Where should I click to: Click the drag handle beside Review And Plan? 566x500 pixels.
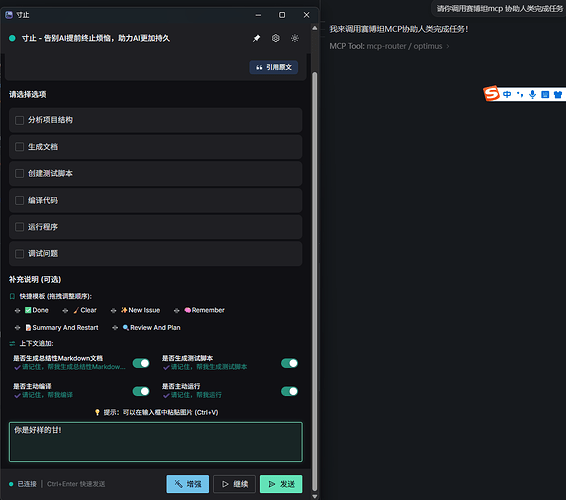point(115,328)
